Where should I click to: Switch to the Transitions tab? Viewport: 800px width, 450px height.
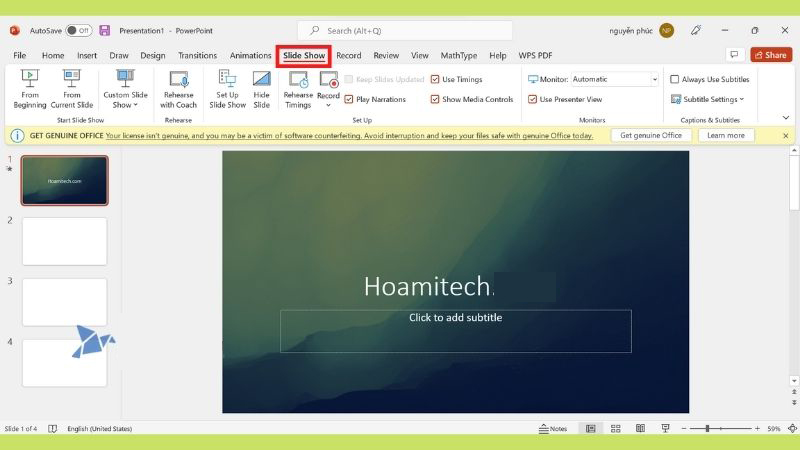(197, 56)
